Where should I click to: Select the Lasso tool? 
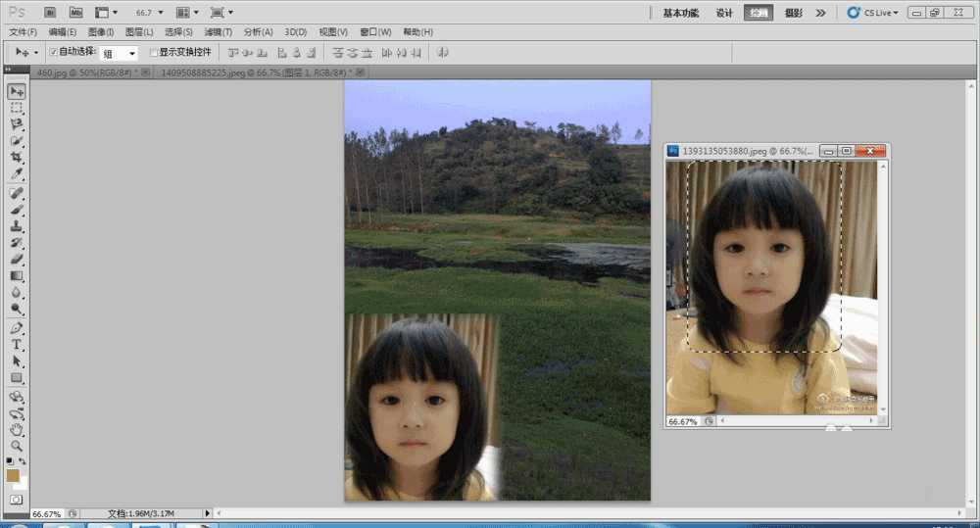pos(17,124)
